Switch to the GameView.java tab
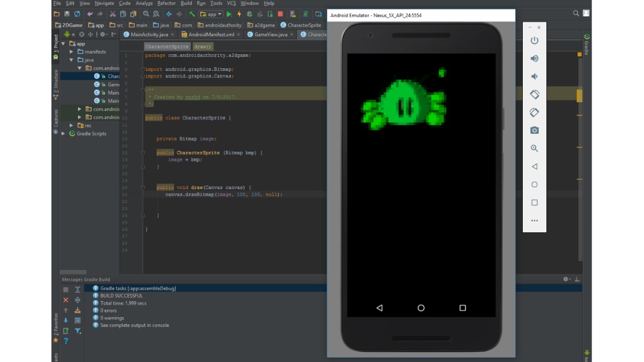This screenshot has height=362, width=644. pos(271,35)
